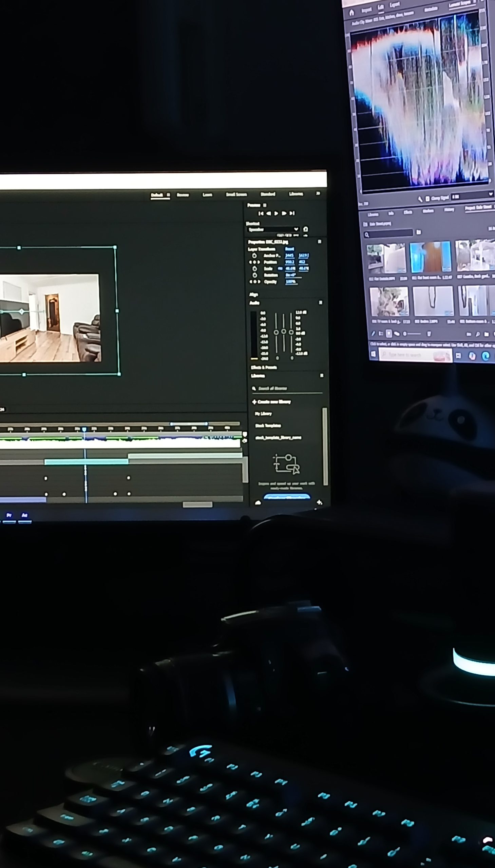Click the scopes wrench settings icon
The height and width of the screenshot is (868, 495).
(420, 199)
